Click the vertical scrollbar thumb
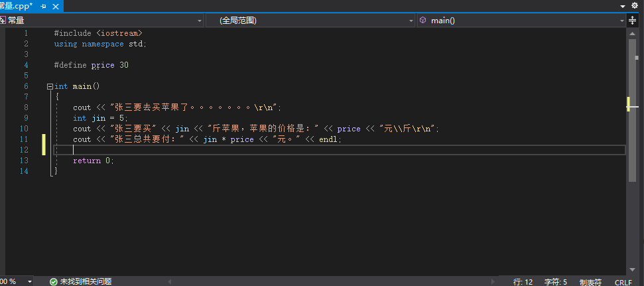 coord(632,110)
